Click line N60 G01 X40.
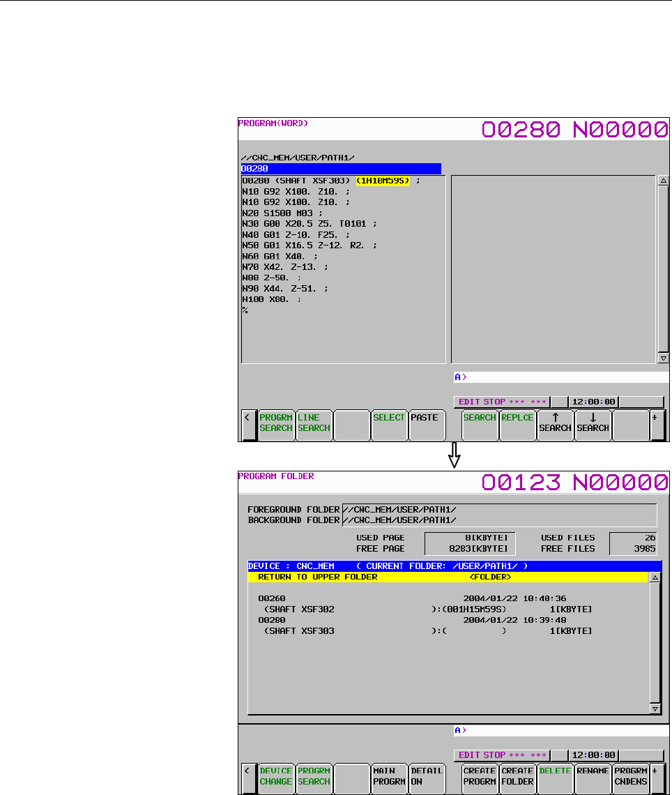Image resolution: width=672 pixels, height=795 pixels. point(280,257)
